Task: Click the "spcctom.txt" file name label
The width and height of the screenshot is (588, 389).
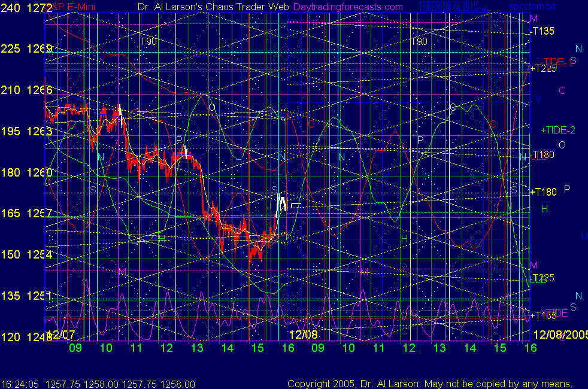Action: point(532,7)
